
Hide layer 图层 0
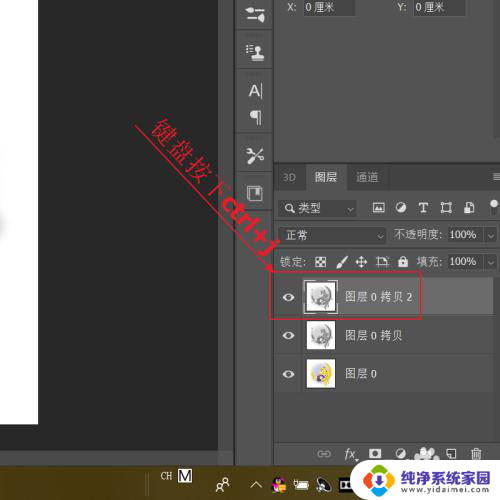288,374
